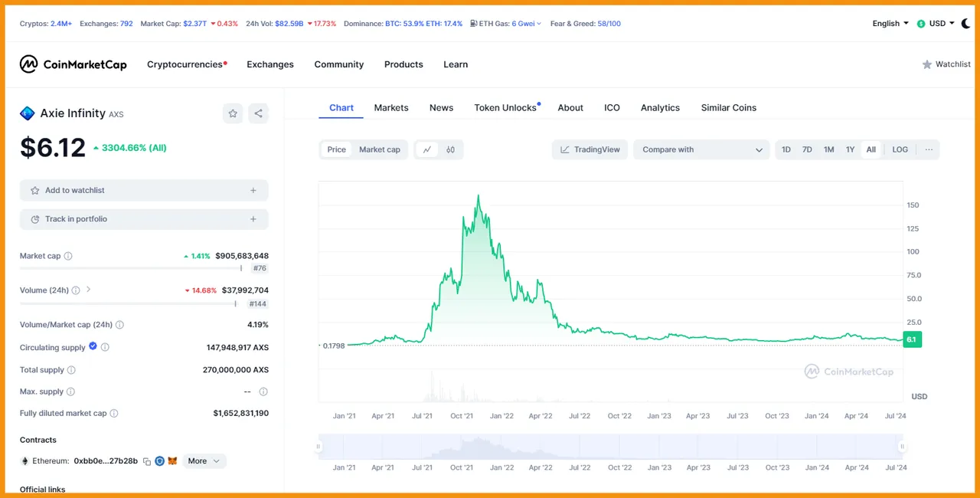Set chart range to 7D

tap(807, 149)
